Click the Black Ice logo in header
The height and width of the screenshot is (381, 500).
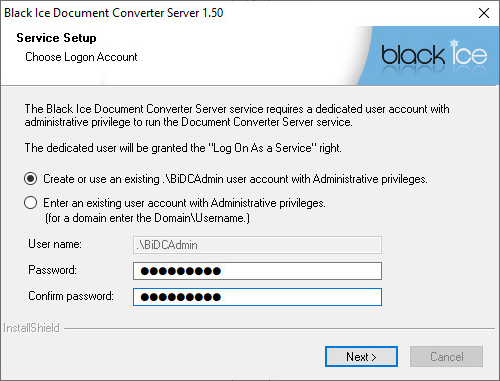coord(434,54)
